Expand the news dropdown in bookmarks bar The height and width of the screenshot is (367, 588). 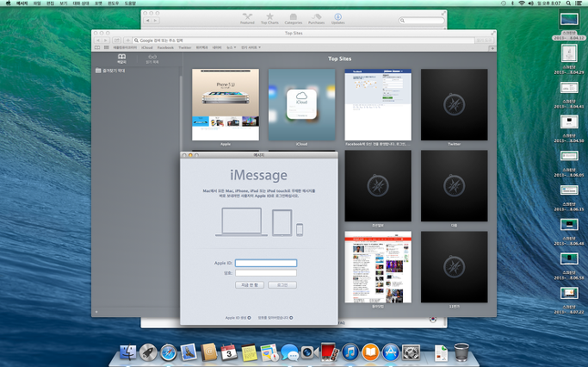click(232, 47)
